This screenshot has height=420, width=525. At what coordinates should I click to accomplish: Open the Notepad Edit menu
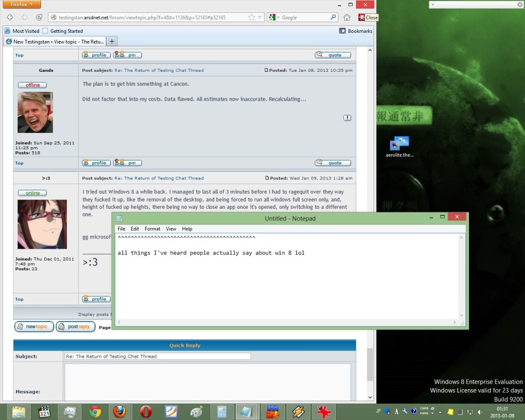pyautogui.click(x=135, y=229)
